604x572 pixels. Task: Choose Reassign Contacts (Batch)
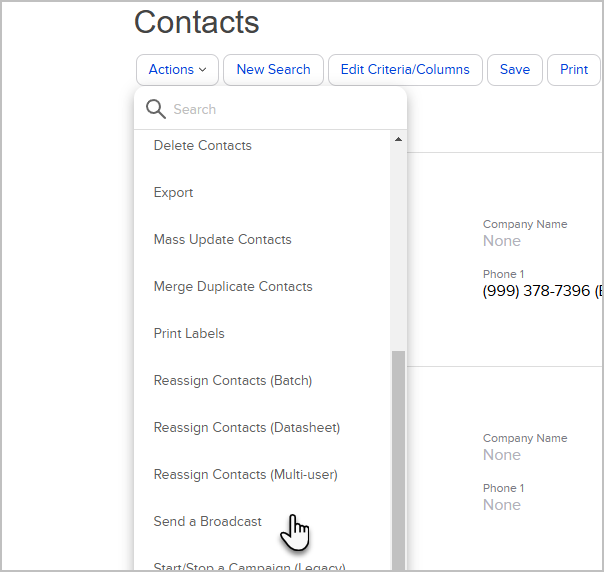click(233, 381)
